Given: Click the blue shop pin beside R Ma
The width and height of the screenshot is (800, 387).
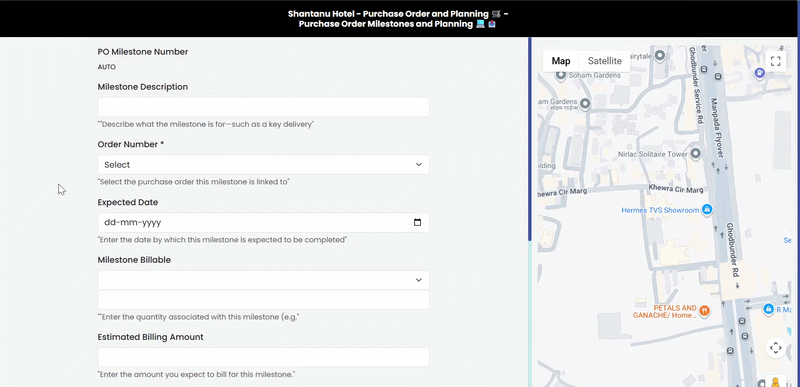Looking at the screenshot, I should point(768,309).
